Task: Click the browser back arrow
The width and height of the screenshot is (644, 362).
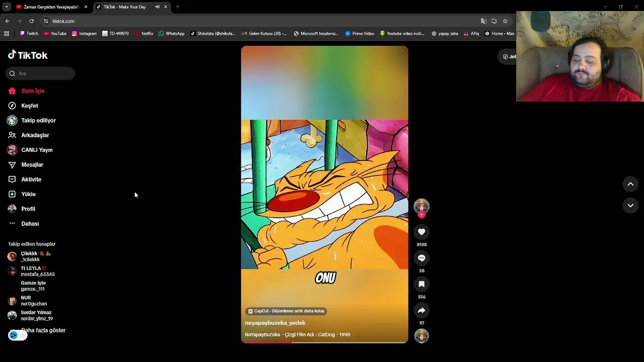Action: point(8,21)
